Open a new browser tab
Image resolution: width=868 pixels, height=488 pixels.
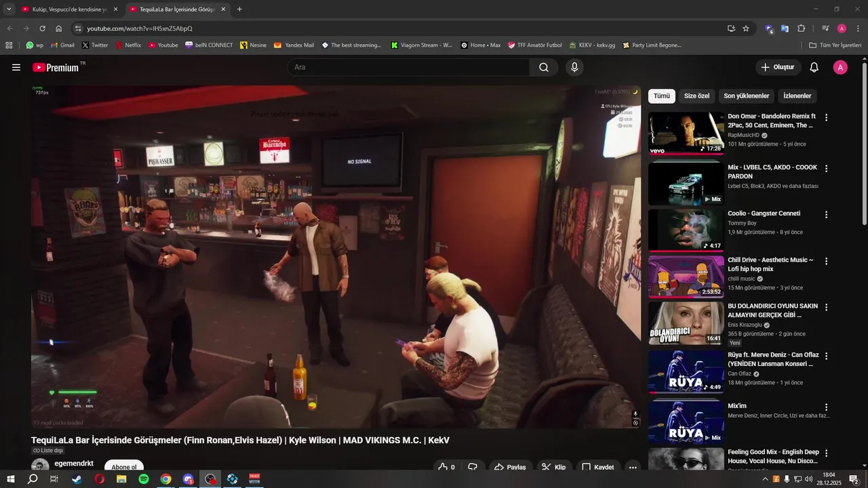coord(239,9)
